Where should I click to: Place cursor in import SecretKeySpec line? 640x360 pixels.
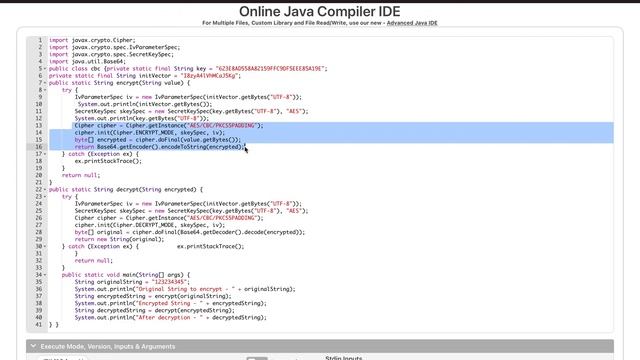coord(111,54)
